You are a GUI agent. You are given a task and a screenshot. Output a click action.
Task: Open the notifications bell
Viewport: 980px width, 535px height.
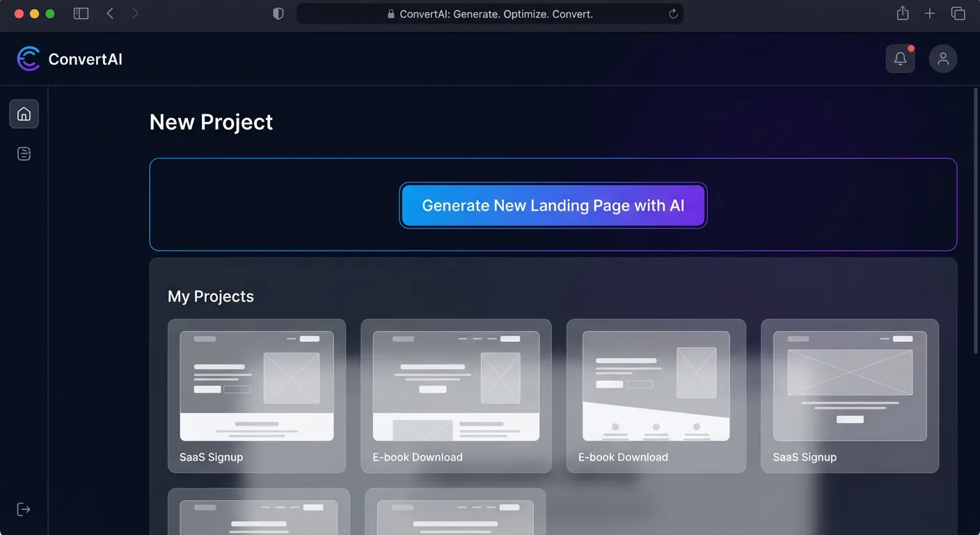pos(900,59)
